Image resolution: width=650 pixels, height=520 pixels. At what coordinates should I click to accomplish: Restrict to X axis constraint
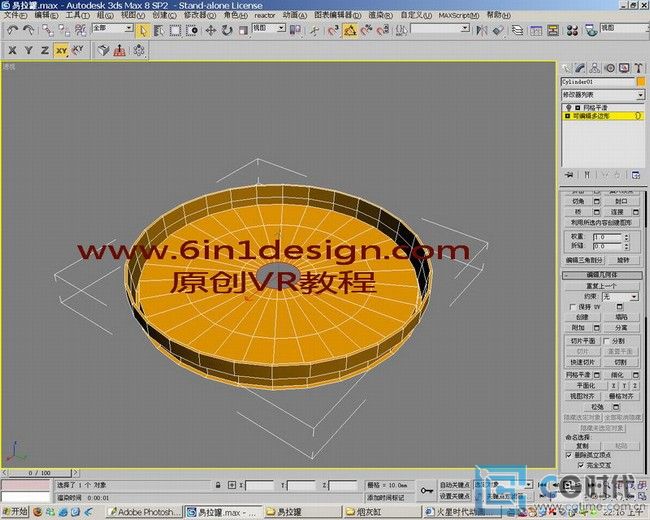12,51
